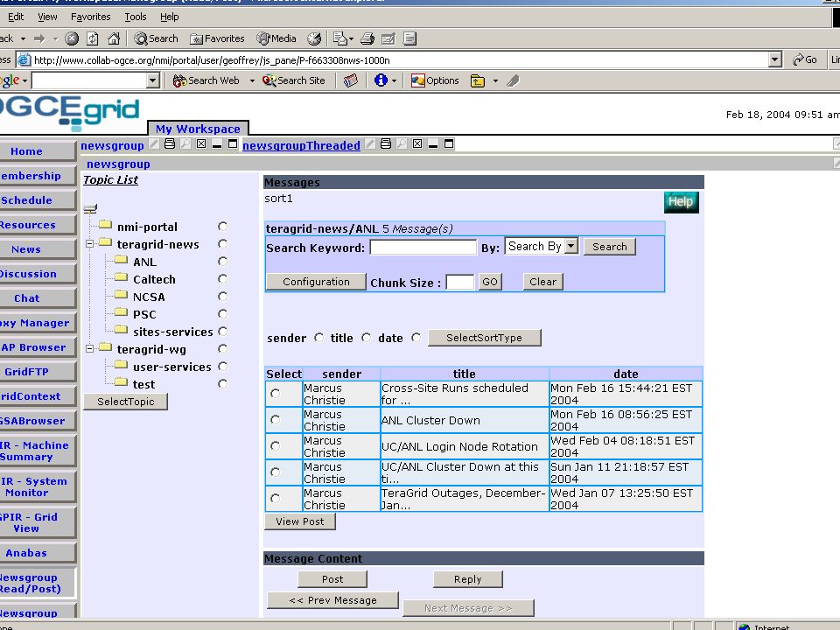Maximize the newsgroupThreaded portlet
Screen dimensions: 840x630
tap(449, 143)
